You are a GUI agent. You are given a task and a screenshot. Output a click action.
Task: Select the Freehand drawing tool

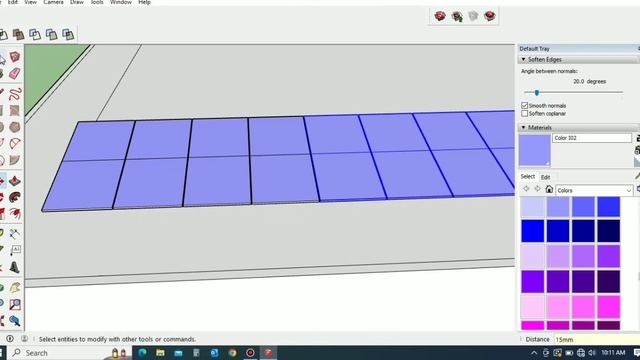click(15, 94)
